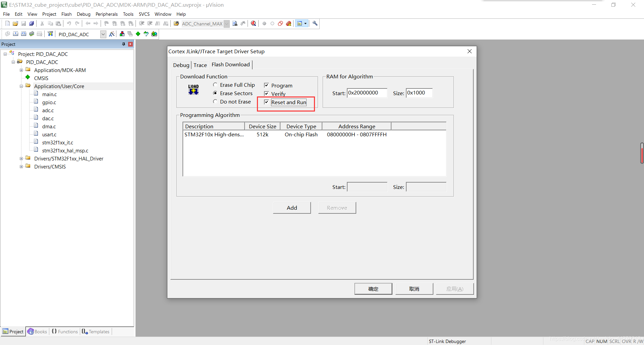Click the RAM Start address field

tap(367, 93)
